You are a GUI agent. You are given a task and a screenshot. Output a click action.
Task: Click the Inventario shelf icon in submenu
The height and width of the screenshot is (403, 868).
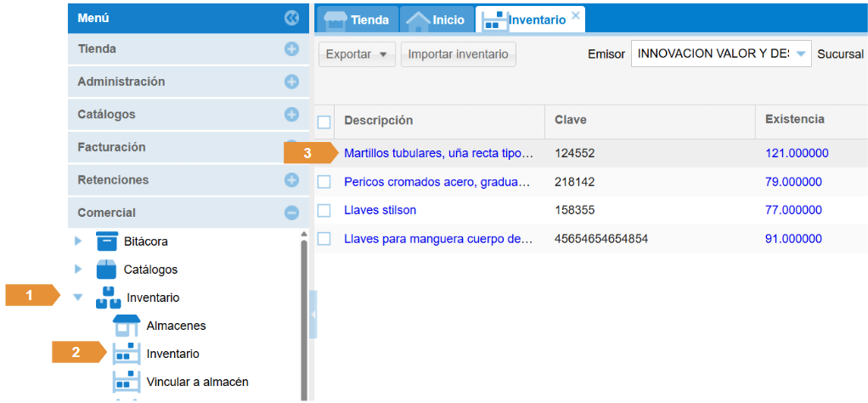coord(127,353)
